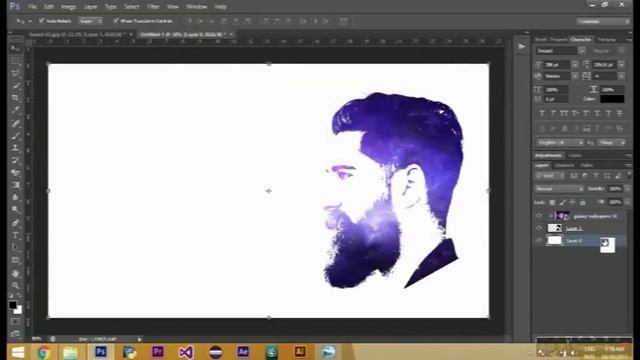Select the Rectangular Marquee tool
640x360 pixels.
(x=16, y=61)
